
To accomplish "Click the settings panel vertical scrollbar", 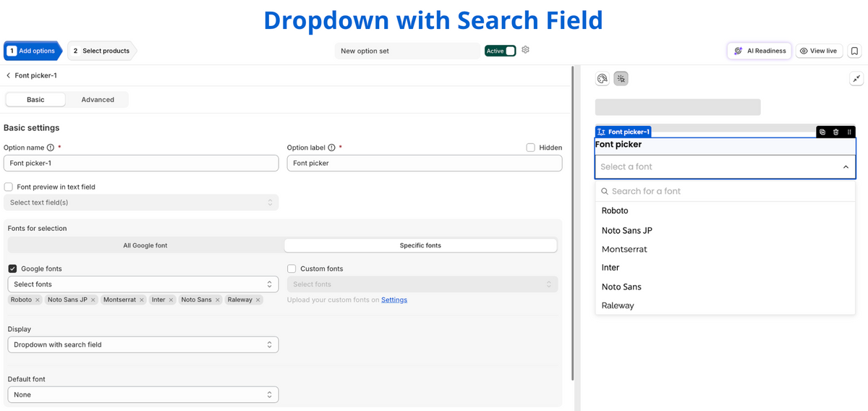I will [x=573, y=224].
